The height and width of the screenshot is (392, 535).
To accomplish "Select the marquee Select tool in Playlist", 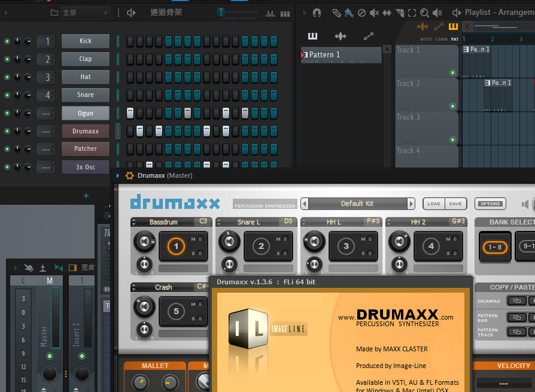I will [x=412, y=13].
